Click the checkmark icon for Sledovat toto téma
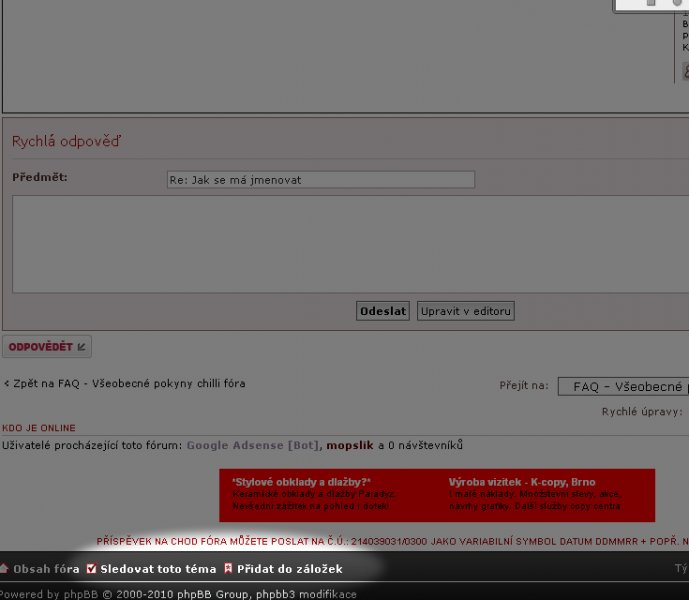Screen dimensions: 689x600 tap(91, 569)
